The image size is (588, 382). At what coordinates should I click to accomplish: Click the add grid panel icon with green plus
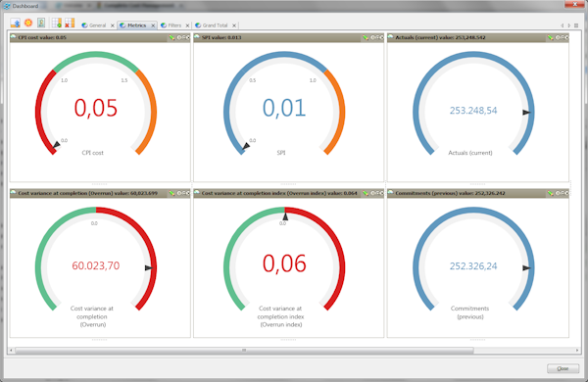[57, 24]
